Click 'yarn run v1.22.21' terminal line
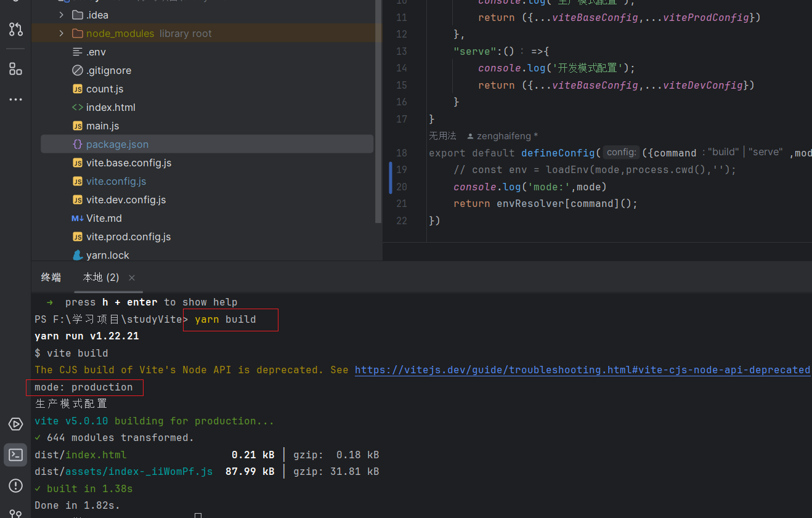The width and height of the screenshot is (812, 518). coord(87,336)
